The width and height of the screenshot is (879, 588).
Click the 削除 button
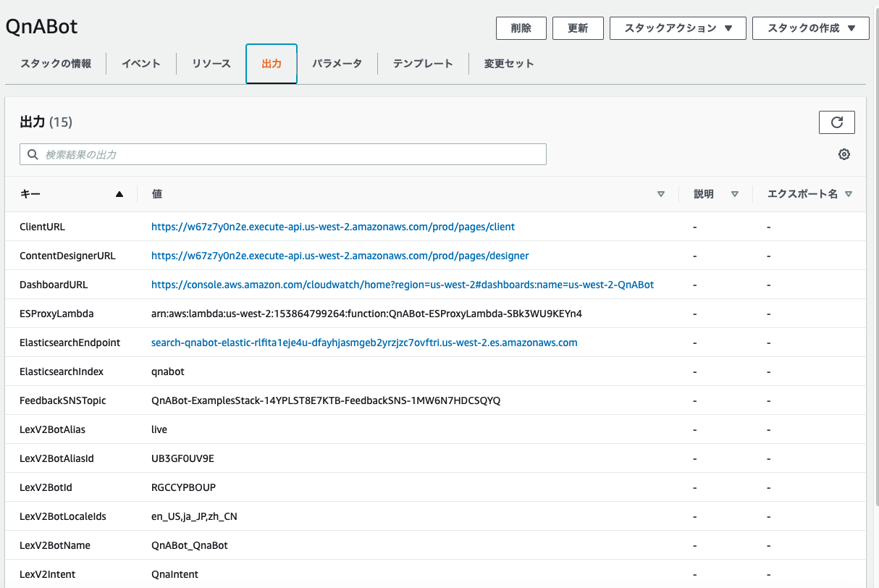click(521, 28)
